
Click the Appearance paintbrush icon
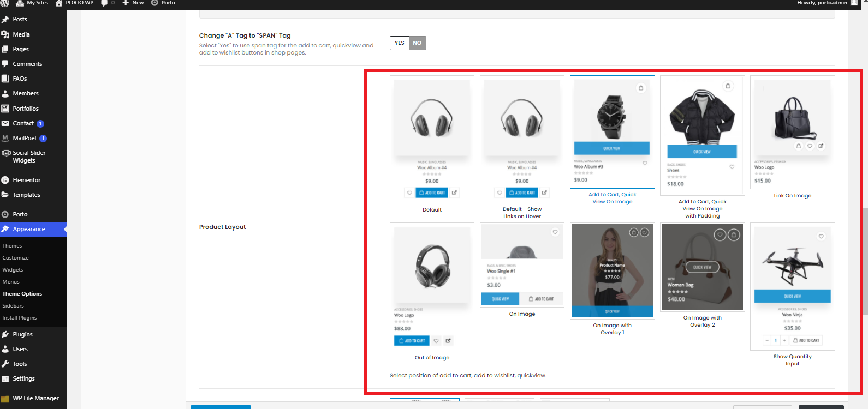(5, 229)
